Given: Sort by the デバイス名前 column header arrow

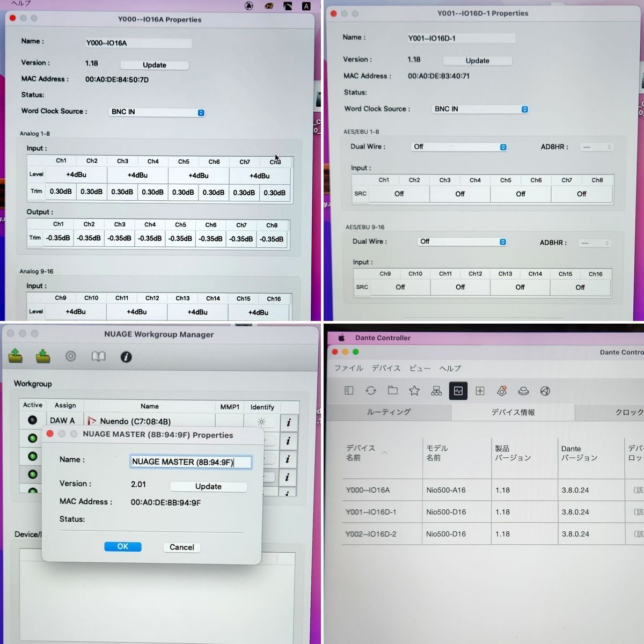Looking at the screenshot, I should pos(385,452).
